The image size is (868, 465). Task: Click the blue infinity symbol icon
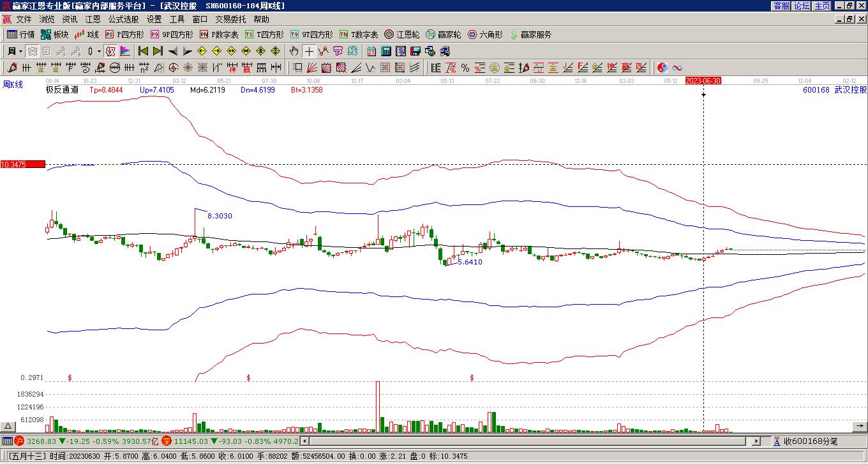(x=677, y=68)
